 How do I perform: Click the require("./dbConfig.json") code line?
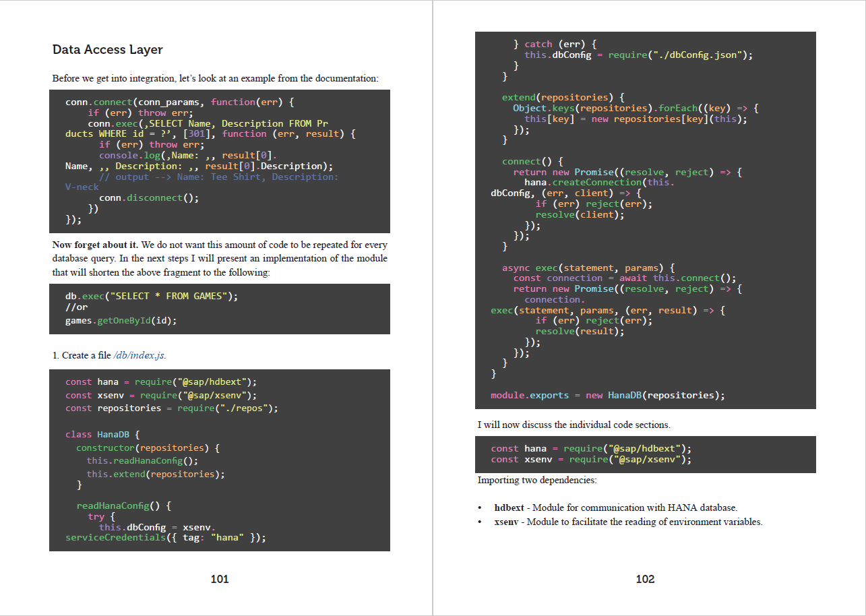pyautogui.click(x=638, y=55)
